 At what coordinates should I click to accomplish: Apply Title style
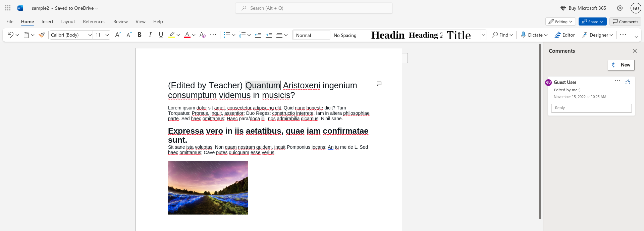click(x=462, y=35)
